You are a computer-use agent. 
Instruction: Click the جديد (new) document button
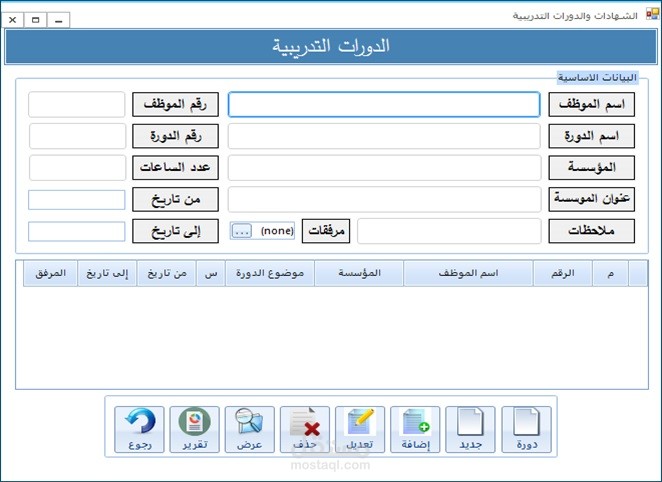click(470, 429)
